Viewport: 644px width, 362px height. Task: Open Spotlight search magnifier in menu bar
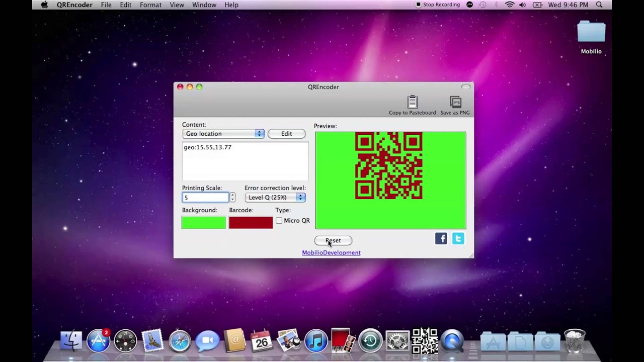599,5
